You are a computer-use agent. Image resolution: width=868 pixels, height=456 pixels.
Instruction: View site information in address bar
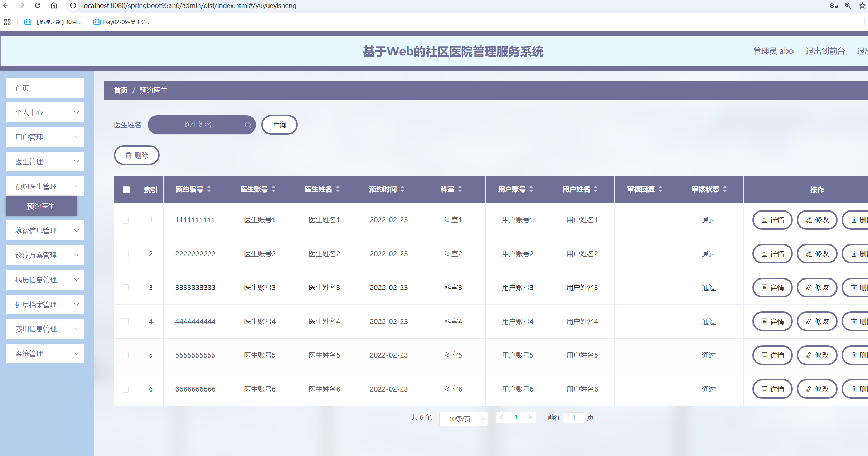73,5
